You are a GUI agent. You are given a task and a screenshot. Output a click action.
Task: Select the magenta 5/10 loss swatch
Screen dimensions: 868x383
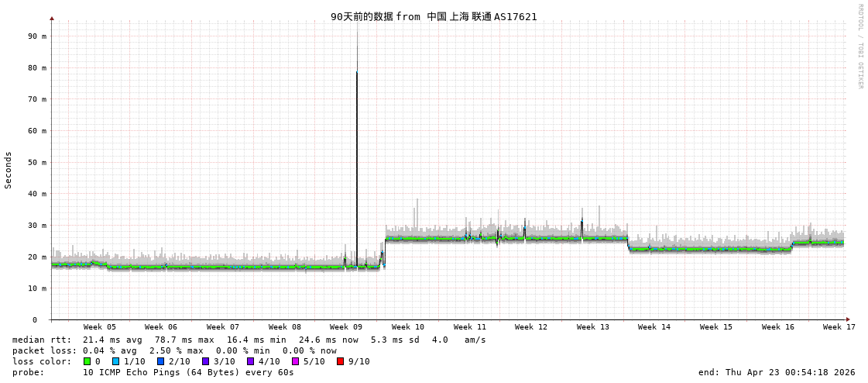pyautogui.click(x=296, y=361)
